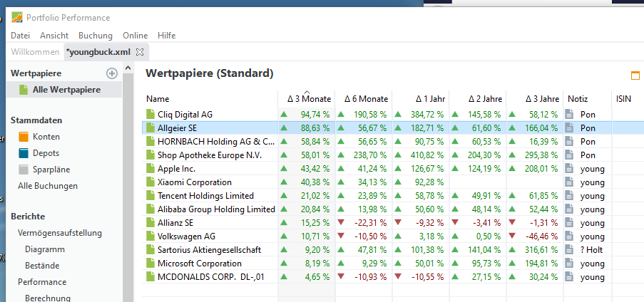Open Alle Buchungen in the sidebar

(48, 186)
